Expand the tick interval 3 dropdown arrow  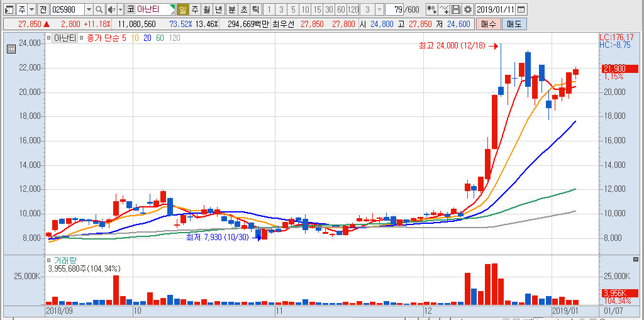coord(379,9)
